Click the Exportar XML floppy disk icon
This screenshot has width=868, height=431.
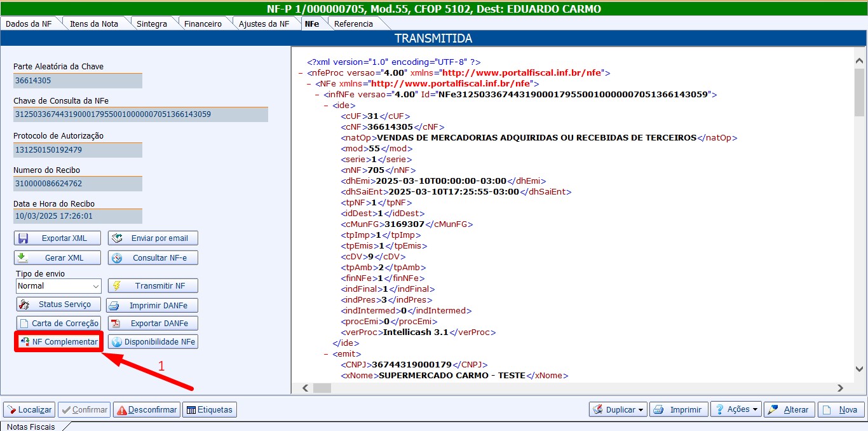tap(23, 238)
